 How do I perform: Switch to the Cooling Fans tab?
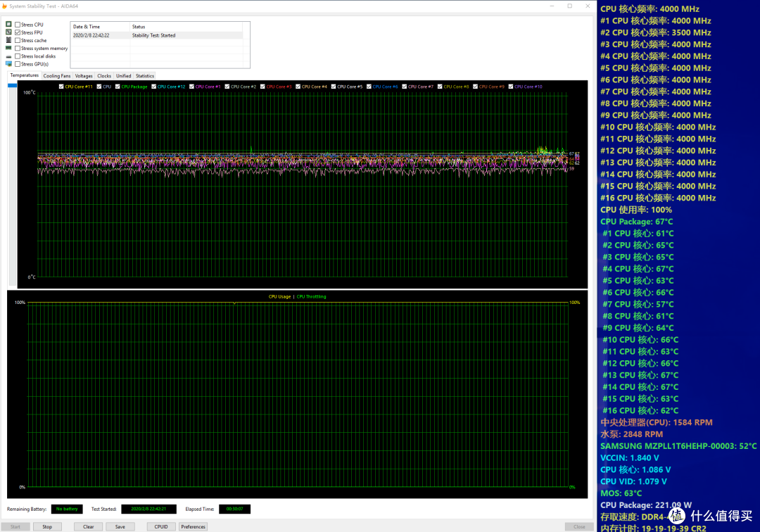57,76
